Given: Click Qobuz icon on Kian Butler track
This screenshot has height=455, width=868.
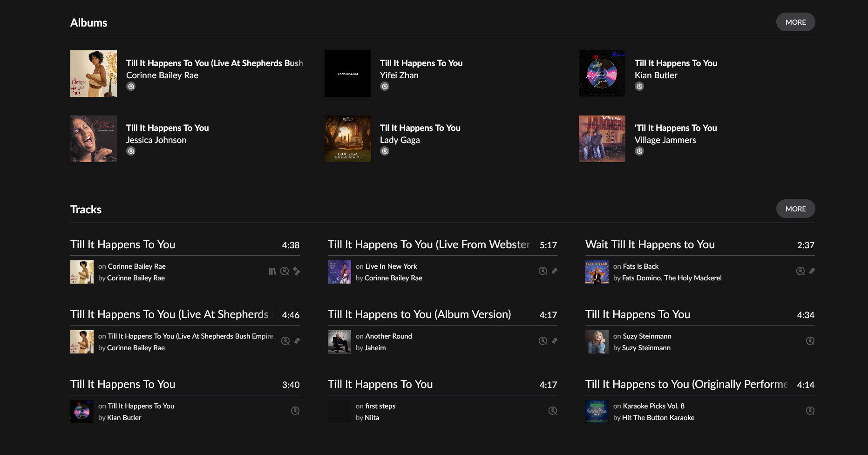Looking at the screenshot, I should [295, 411].
